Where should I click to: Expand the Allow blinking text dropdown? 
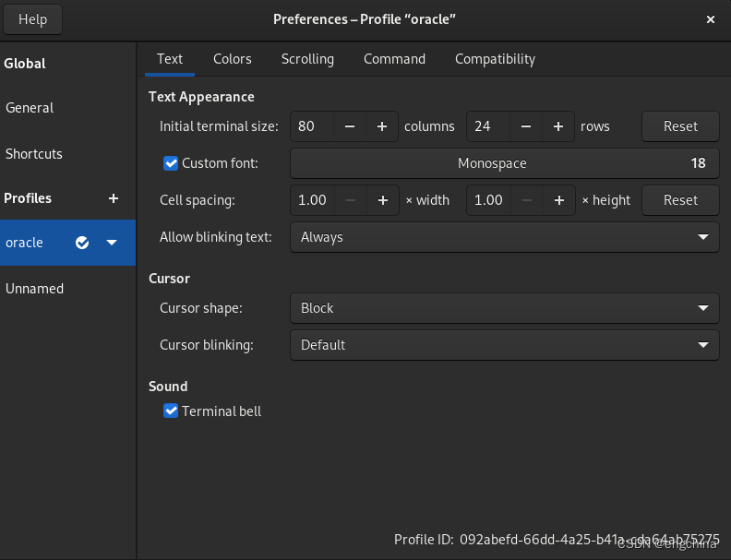[x=504, y=237]
